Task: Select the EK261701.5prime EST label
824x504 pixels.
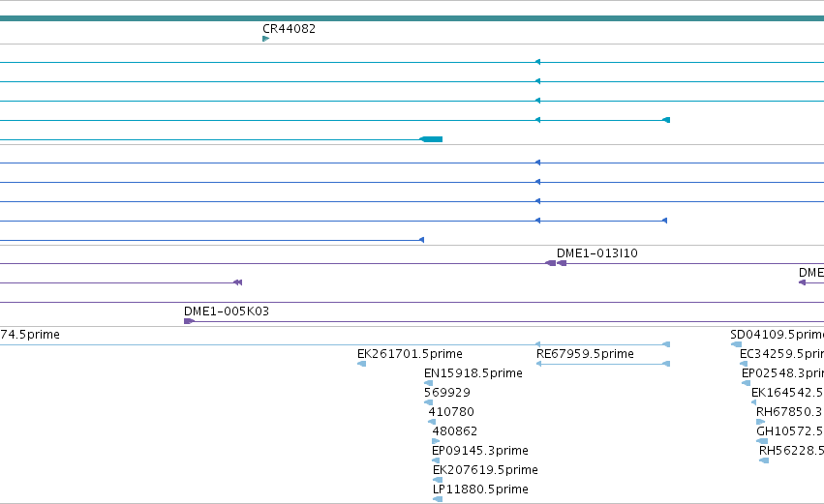Action: [410, 354]
